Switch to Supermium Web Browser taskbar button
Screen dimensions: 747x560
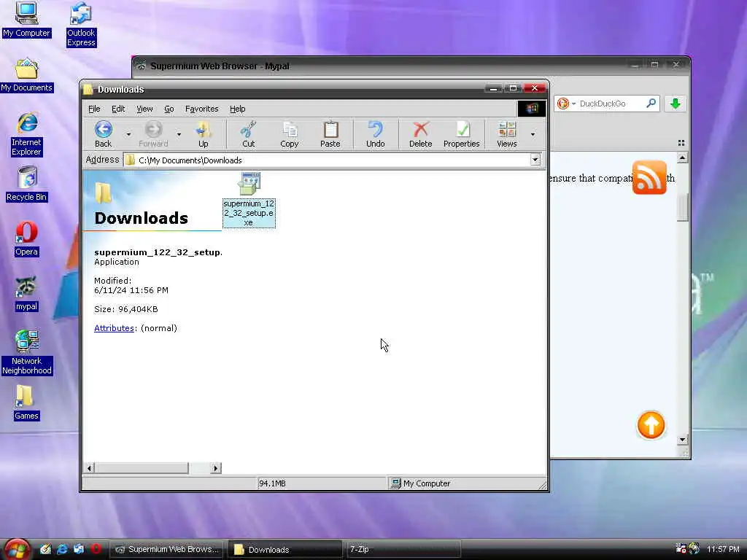point(167,549)
